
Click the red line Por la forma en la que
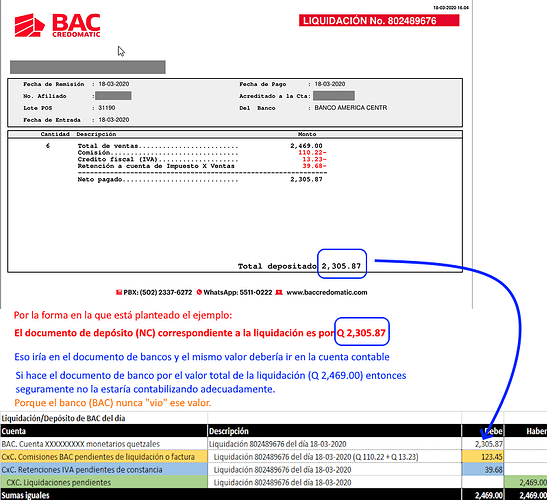point(123,315)
